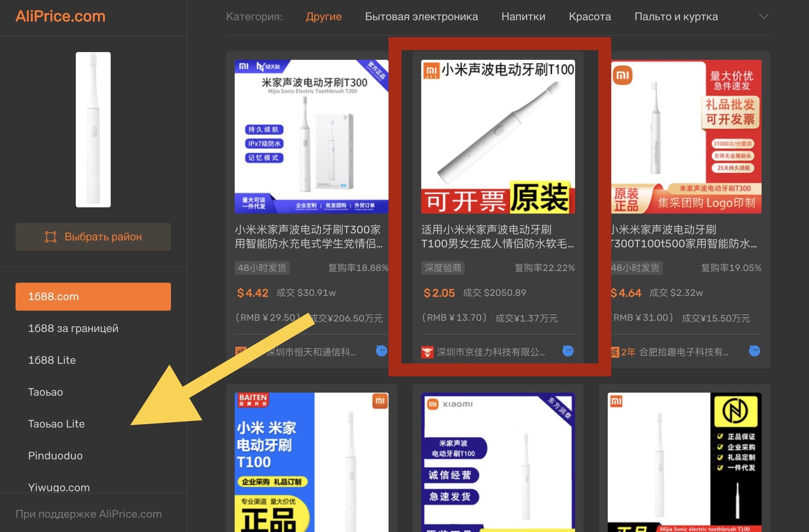Click 复购率18.88% text
This screenshot has width=809, height=532.
[358, 268]
